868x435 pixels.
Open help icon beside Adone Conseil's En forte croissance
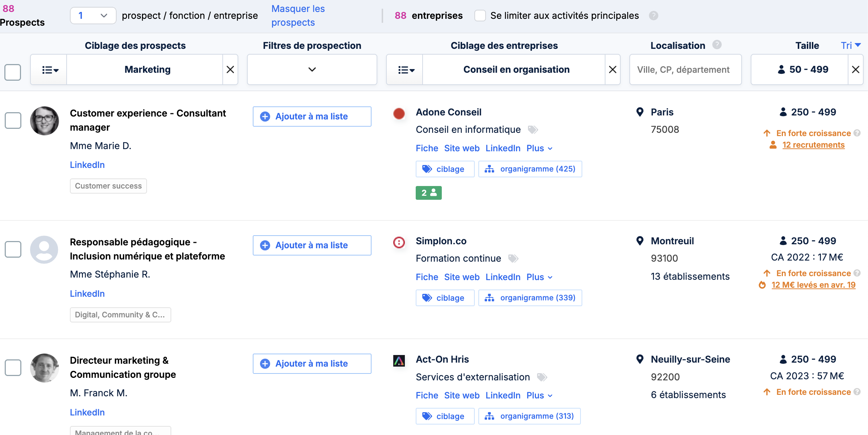(x=857, y=133)
